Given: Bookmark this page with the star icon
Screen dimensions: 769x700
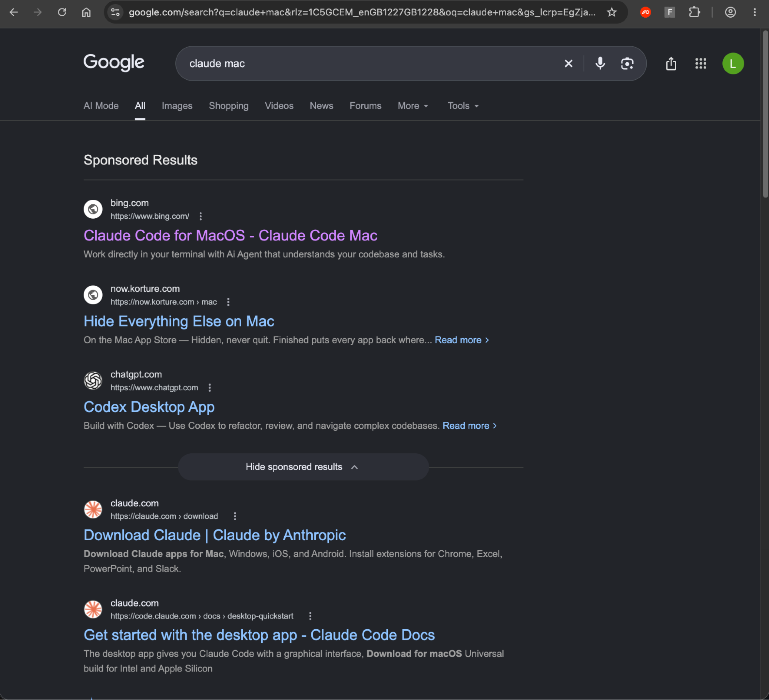Looking at the screenshot, I should tap(612, 12).
